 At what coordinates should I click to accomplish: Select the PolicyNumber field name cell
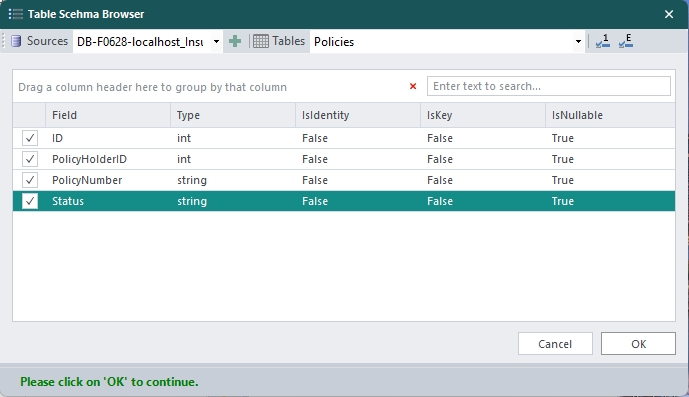(x=108, y=180)
